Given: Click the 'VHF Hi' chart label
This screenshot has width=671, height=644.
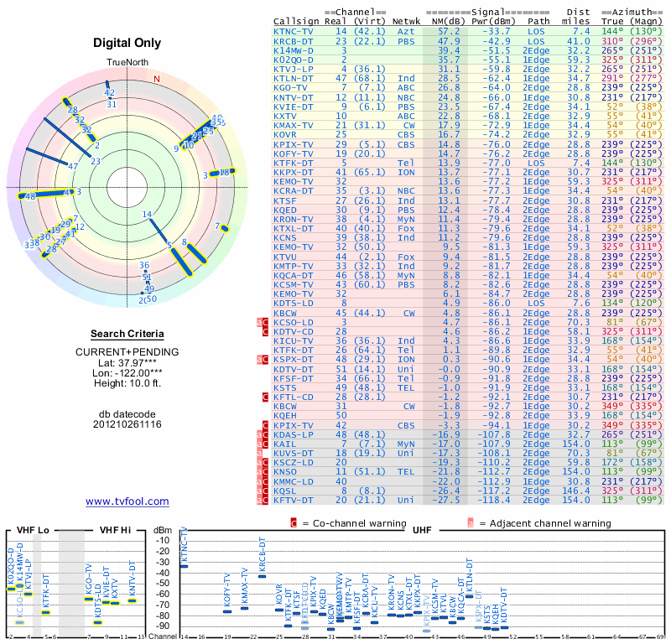Looking at the screenshot, I should click(x=115, y=530).
